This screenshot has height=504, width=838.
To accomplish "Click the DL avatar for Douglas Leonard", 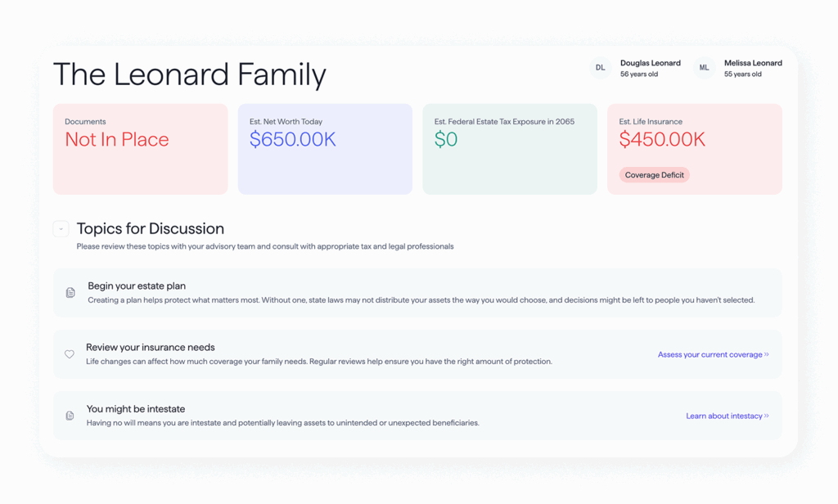I will pos(600,68).
